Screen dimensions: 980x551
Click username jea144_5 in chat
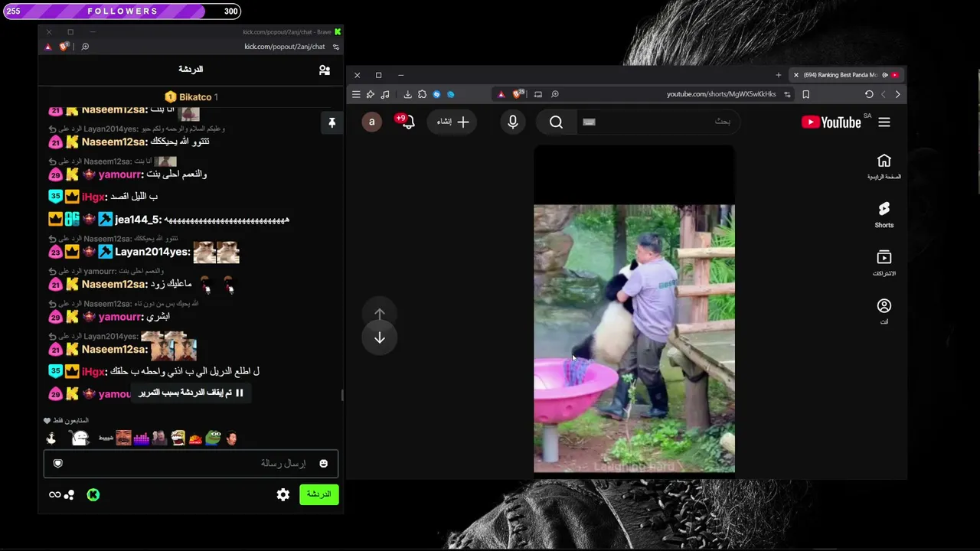(x=136, y=220)
